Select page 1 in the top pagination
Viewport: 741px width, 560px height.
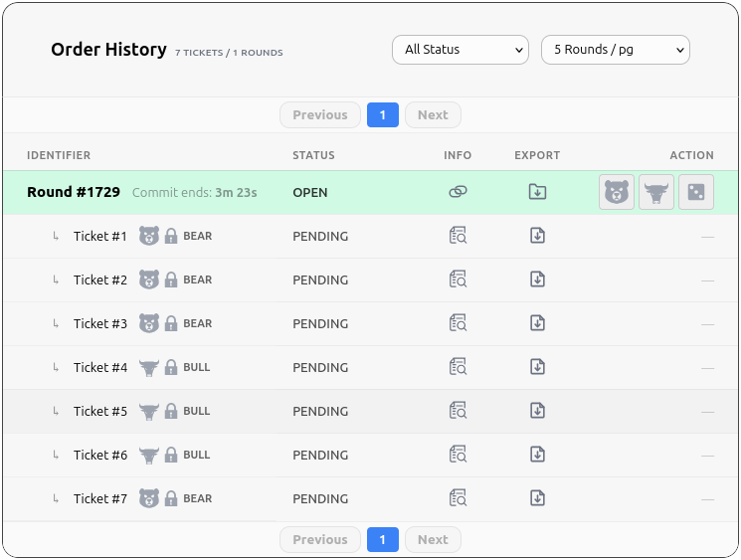tap(382, 115)
